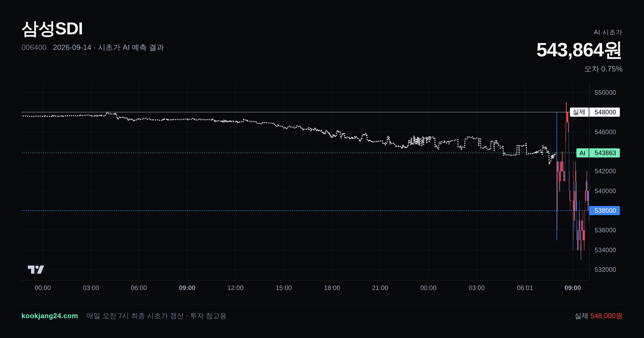Image resolution: width=644 pixels, height=338 pixels.
Task: Click the 12:00 time axis label
Action: 235,288
